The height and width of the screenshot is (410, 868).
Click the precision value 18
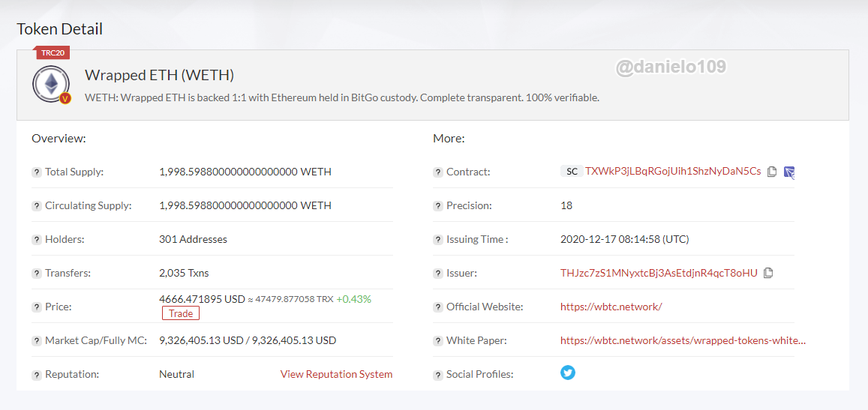[566, 205]
